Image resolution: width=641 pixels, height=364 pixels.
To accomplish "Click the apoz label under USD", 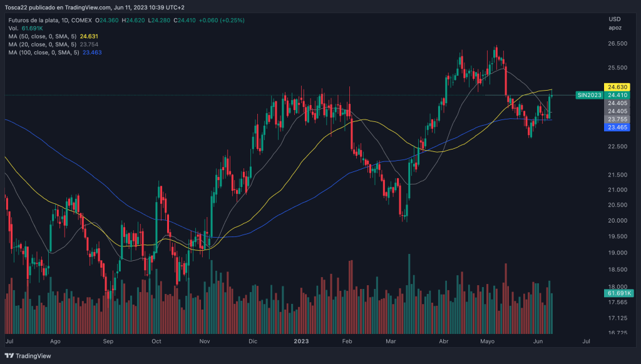I will pyautogui.click(x=613, y=28).
